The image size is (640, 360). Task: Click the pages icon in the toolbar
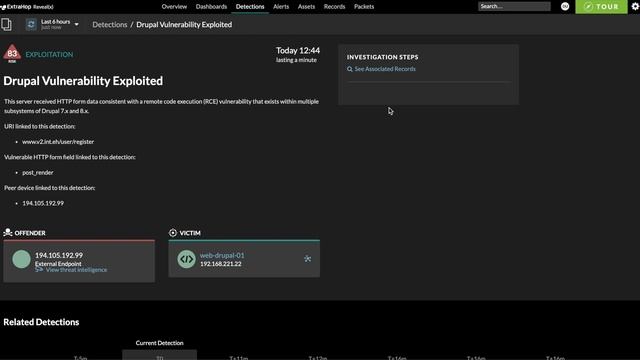tap(6, 24)
